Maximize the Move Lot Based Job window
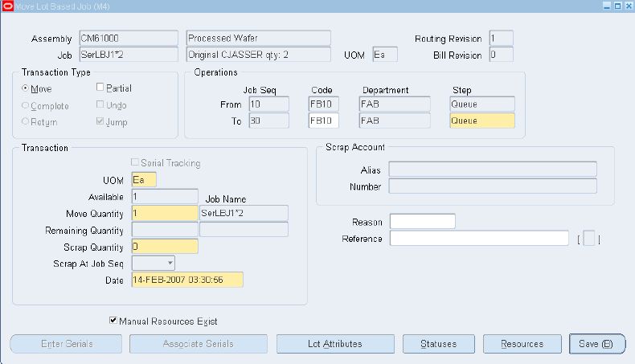Image resolution: width=635 pixels, height=364 pixels. coord(617,6)
